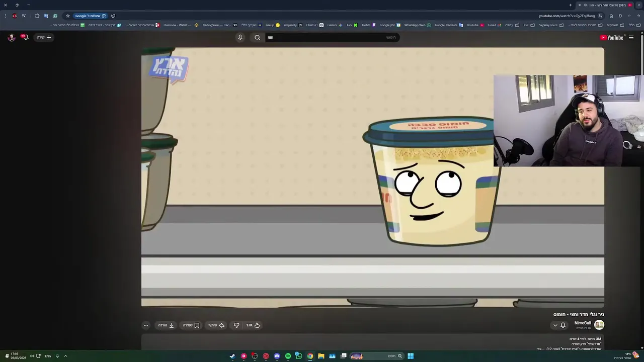
Task: Open the SkyWay Tours bookmark
Action: coord(551,25)
